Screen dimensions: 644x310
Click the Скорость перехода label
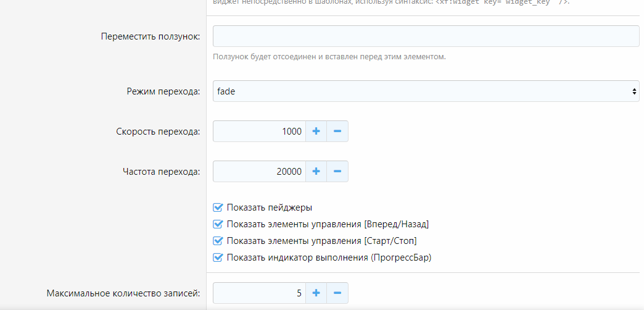[158, 132]
